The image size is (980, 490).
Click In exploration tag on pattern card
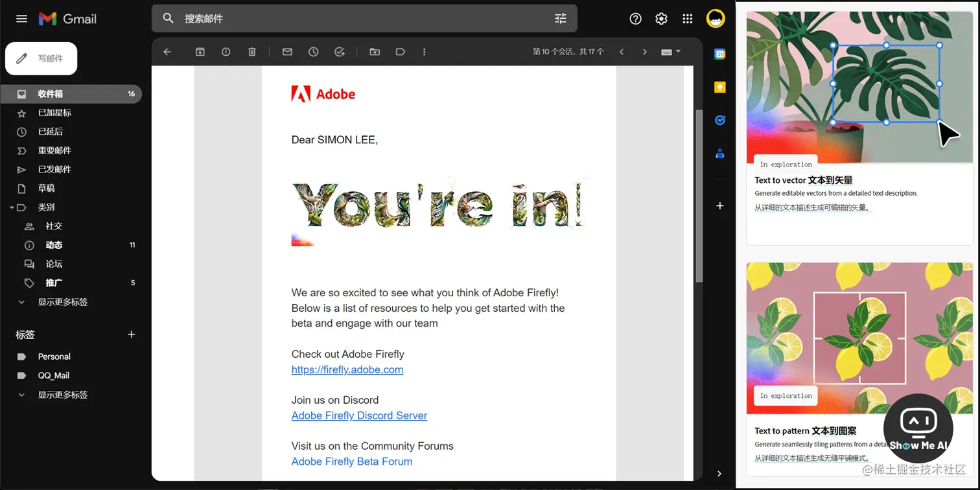click(786, 395)
